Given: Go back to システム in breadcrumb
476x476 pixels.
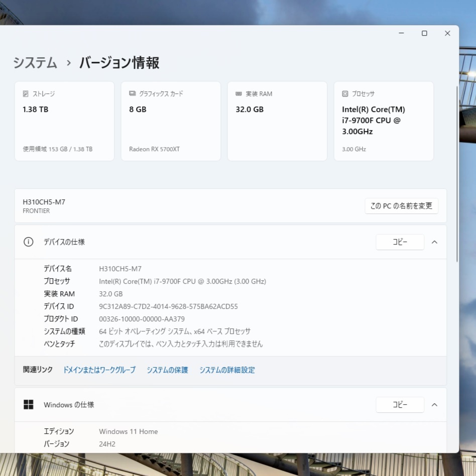Looking at the screenshot, I should [35, 63].
